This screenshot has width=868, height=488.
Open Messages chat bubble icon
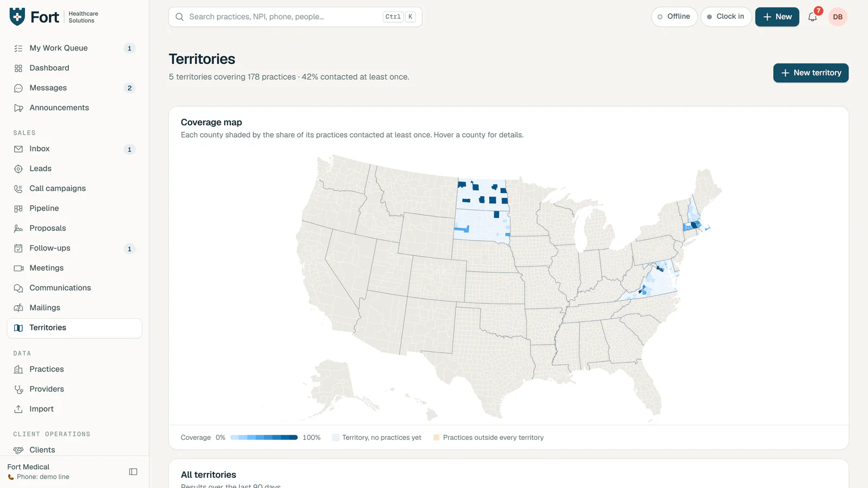pyautogui.click(x=18, y=88)
